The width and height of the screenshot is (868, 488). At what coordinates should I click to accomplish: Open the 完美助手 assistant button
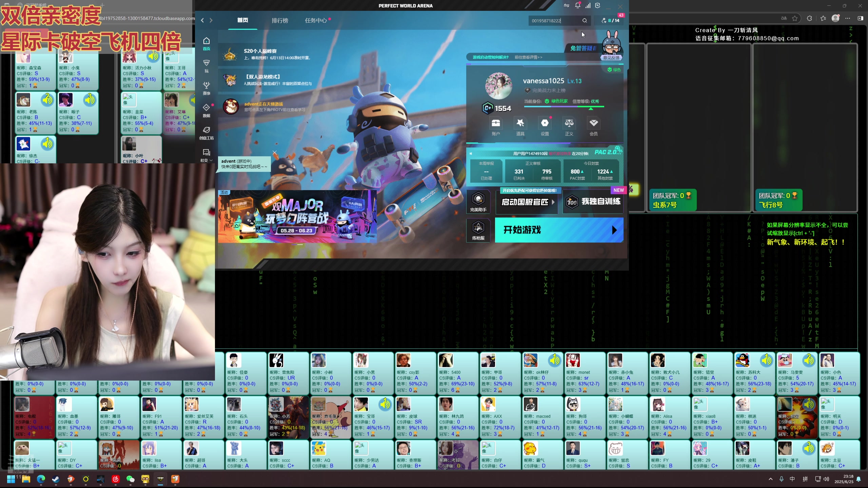point(478,202)
